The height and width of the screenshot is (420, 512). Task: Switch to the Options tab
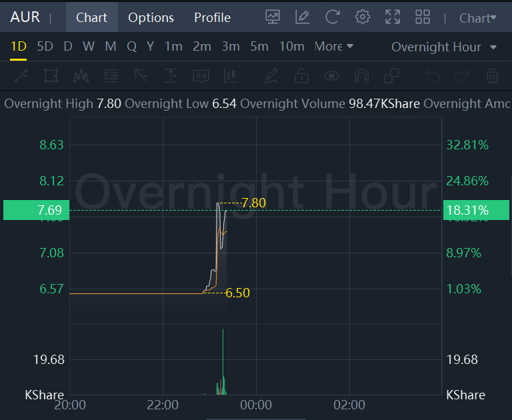point(151,17)
